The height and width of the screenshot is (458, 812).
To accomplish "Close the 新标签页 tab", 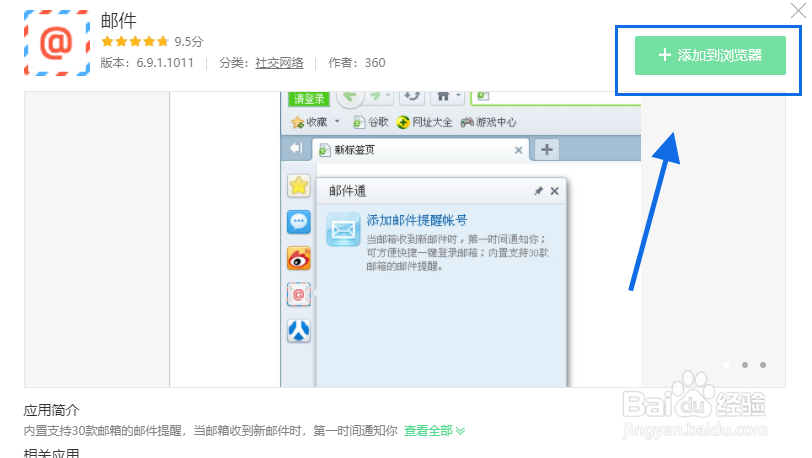I will tap(518, 150).
